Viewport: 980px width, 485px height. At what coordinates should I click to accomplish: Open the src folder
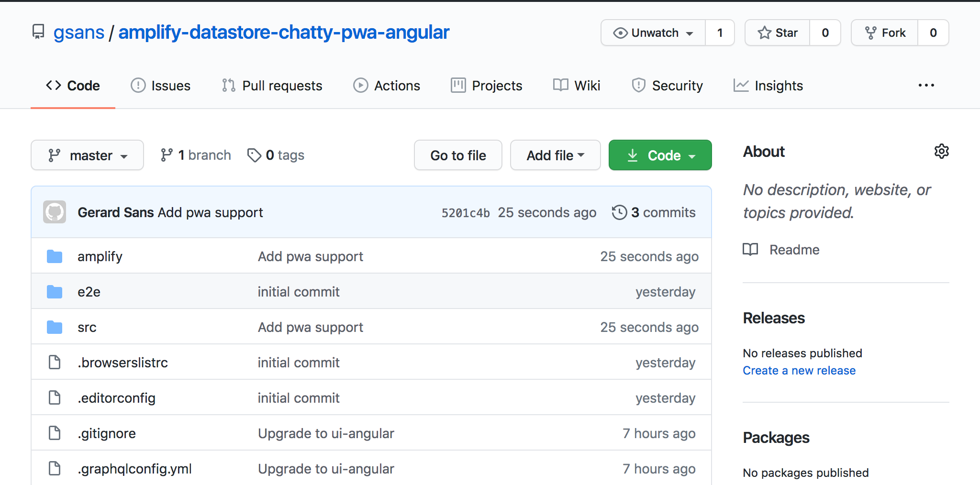click(x=87, y=327)
